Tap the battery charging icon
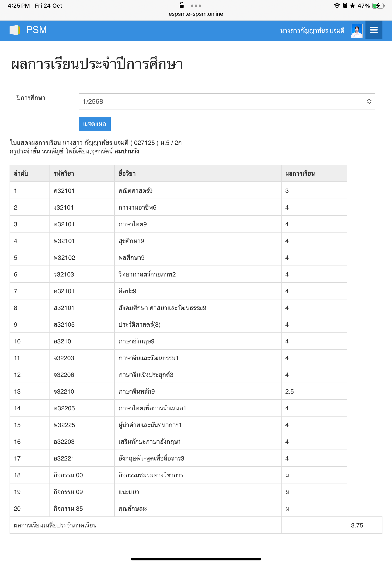This screenshot has width=392, height=564. pos(378,6)
